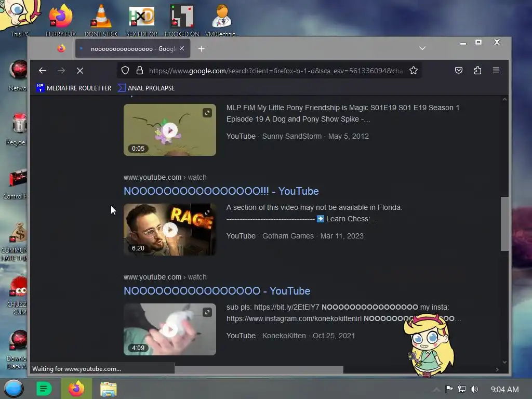This screenshot has width=532, height=399.
Task: Open NOOOOOOOOOOOOOOOO!!! - YouTube result
Action: (221, 191)
